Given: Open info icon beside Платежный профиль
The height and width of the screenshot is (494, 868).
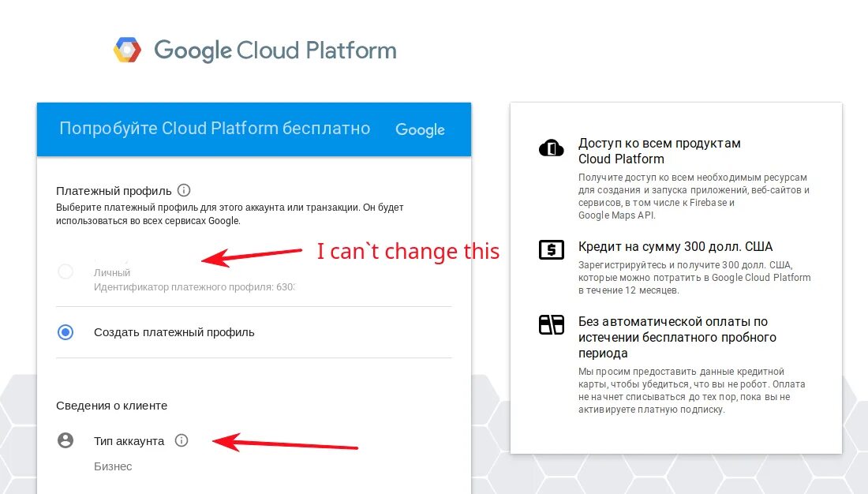Looking at the screenshot, I should click(x=184, y=190).
